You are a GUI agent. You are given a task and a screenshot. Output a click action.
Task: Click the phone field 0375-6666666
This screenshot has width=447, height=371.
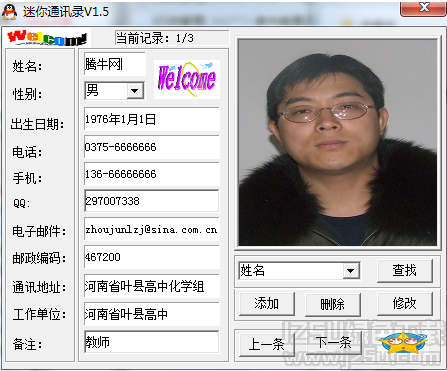coord(152,147)
